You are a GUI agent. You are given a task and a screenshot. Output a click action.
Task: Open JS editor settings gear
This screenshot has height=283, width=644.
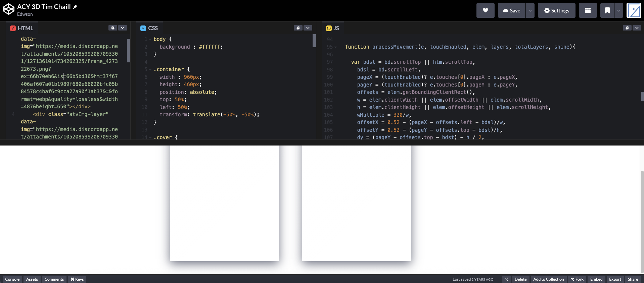point(627,28)
